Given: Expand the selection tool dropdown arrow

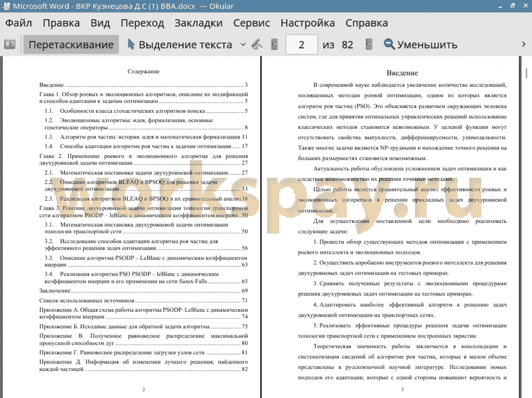Looking at the screenshot, I should pos(243,45).
